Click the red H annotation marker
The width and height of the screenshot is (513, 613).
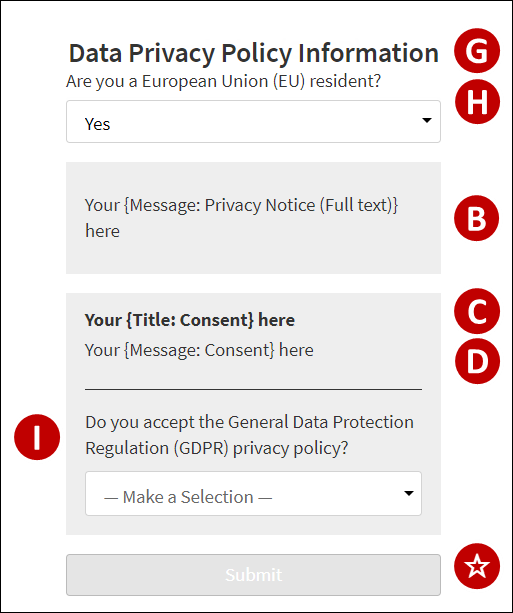(x=477, y=102)
